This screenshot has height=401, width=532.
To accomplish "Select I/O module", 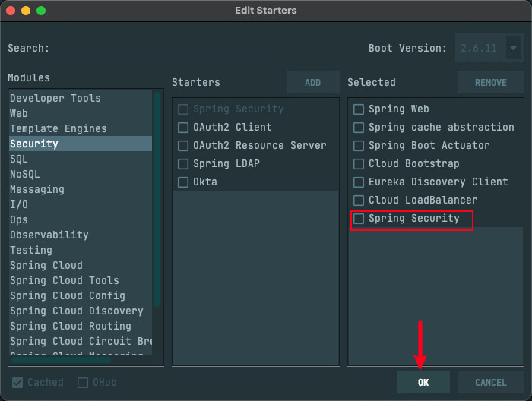I will point(81,204).
